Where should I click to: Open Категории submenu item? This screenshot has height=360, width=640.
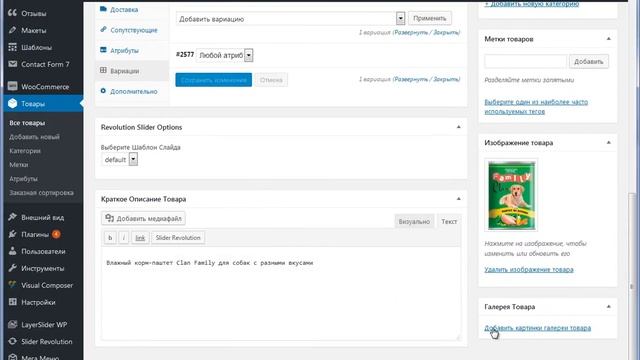coord(25,151)
